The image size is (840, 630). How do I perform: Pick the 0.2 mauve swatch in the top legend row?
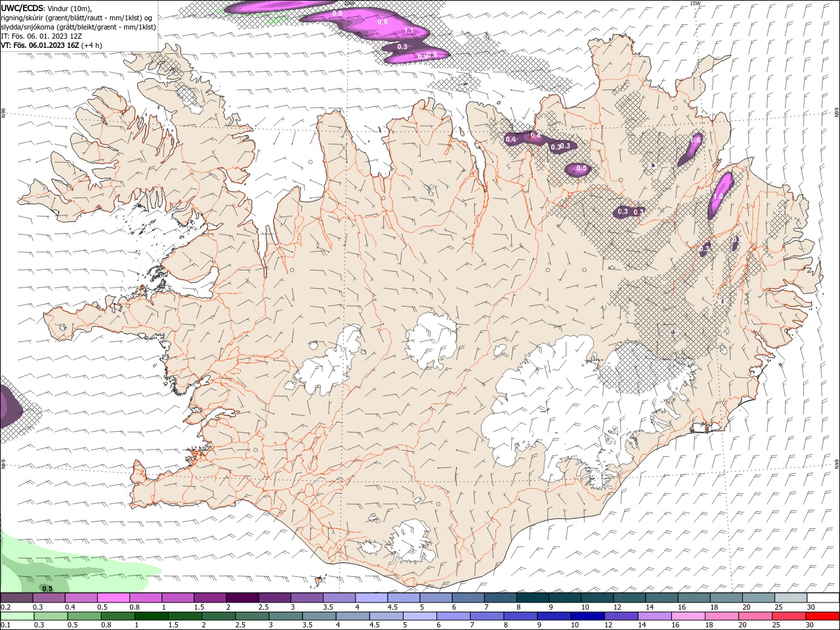(16, 598)
